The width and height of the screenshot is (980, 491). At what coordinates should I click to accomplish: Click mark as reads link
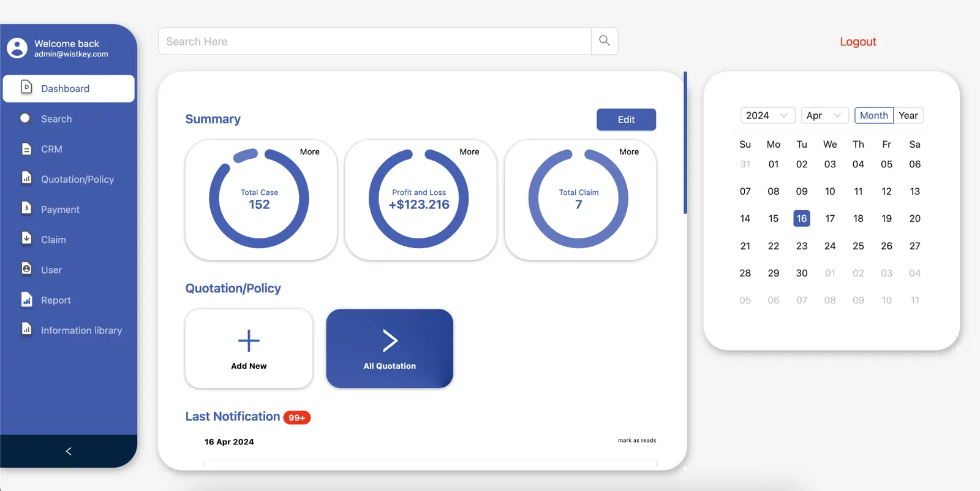(x=637, y=440)
